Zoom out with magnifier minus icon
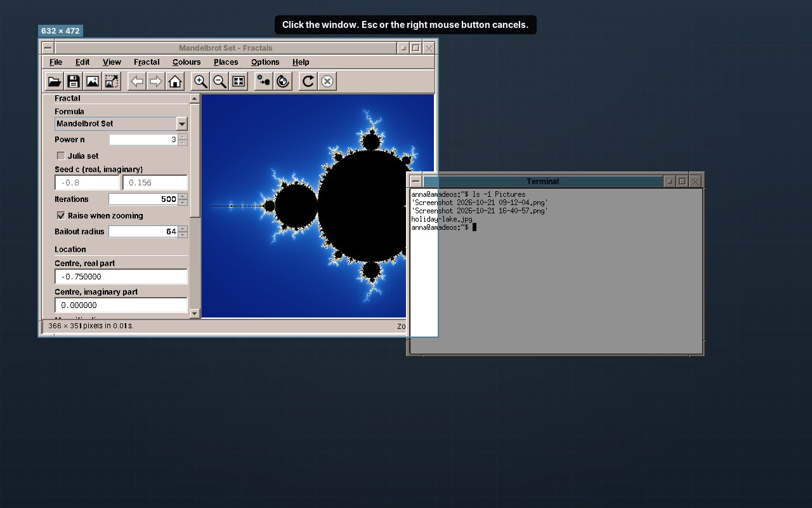 point(219,81)
